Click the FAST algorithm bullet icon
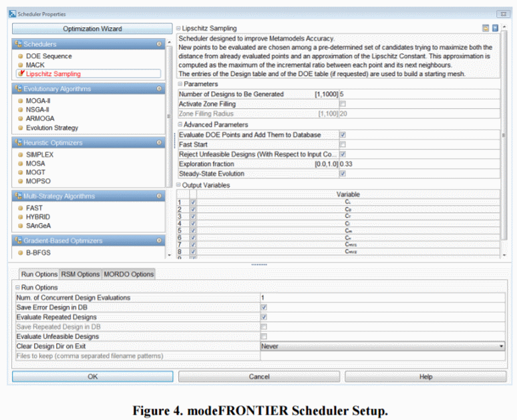Image resolution: width=517 pixels, height=420 pixels. [21, 208]
